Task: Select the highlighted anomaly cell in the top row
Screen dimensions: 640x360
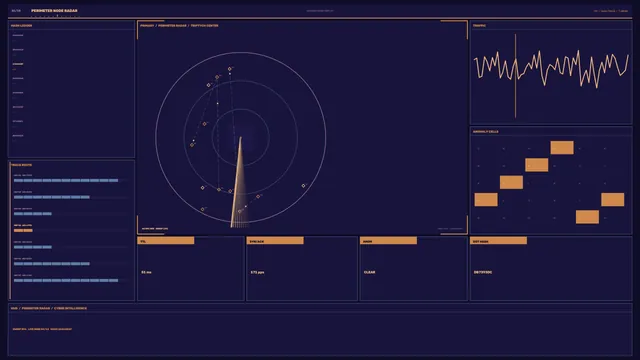Action: [562, 148]
